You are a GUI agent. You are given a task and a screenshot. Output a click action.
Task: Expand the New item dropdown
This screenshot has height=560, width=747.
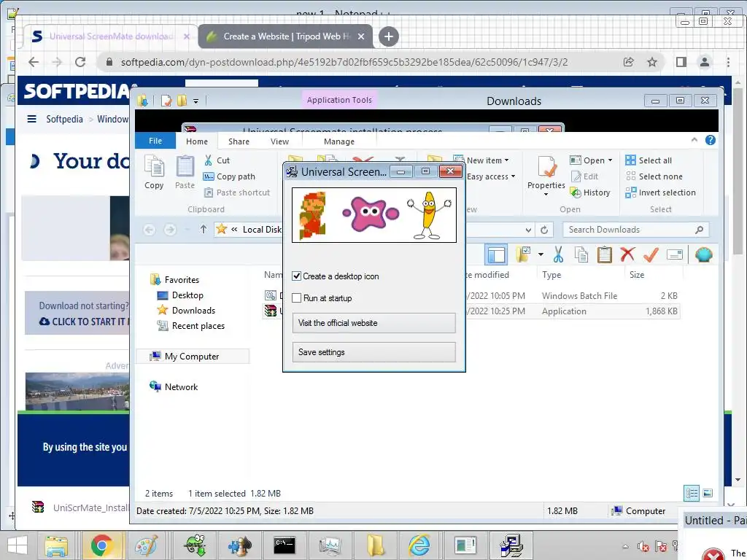[x=506, y=160]
